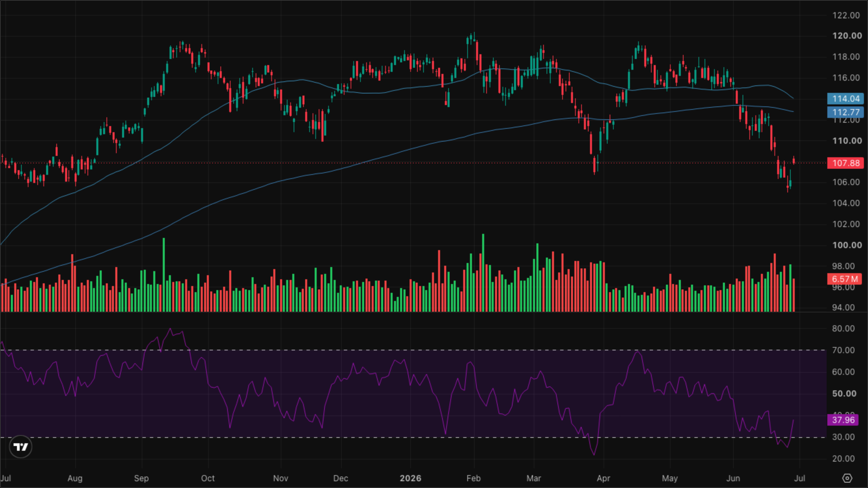Click the Mar label on time axis
Image resolution: width=868 pixels, height=488 pixels.
[534, 478]
